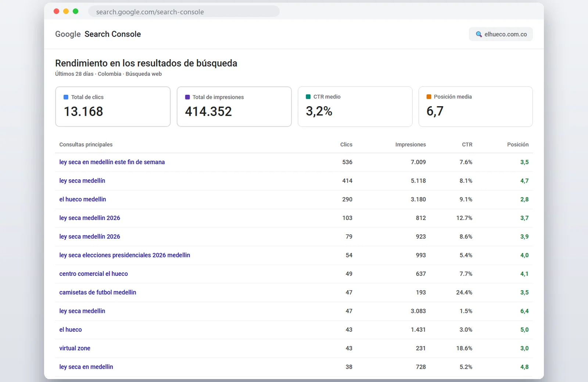588x382 pixels.
Task: Sort table by the Posición column header
Action: point(518,144)
